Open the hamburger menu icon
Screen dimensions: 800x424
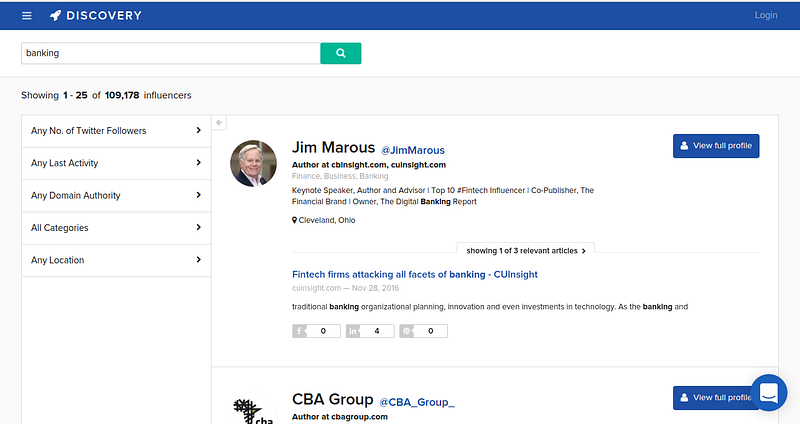[x=27, y=16]
